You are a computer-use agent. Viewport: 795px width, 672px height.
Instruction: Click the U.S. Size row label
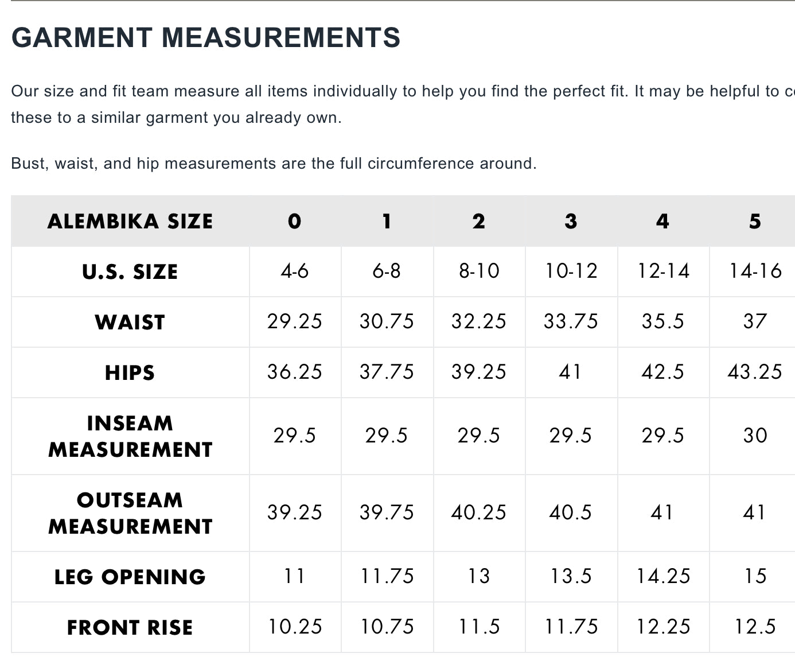[130, 271]
